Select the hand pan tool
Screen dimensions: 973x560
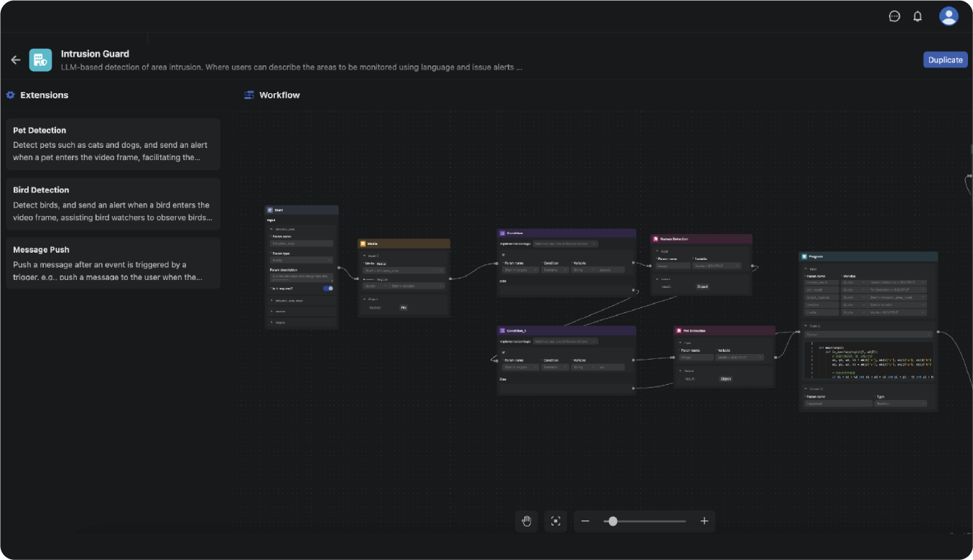(526, 521)
